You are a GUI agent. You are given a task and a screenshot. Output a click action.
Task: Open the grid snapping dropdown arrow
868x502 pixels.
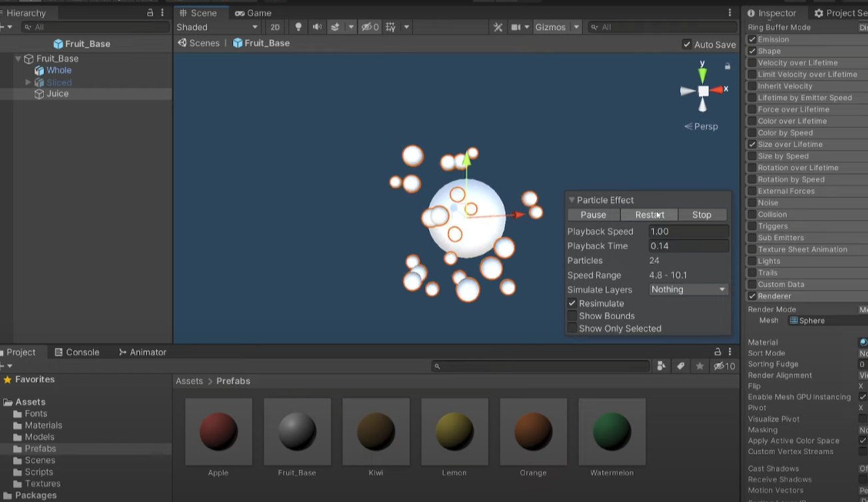tap(406, 27)
